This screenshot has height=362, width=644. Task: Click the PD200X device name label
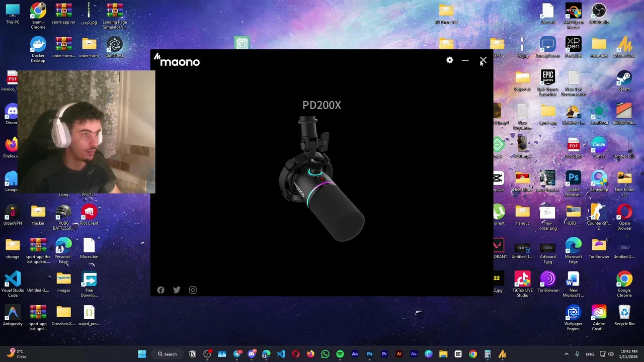pyautogui.click(x=321, y=105)
